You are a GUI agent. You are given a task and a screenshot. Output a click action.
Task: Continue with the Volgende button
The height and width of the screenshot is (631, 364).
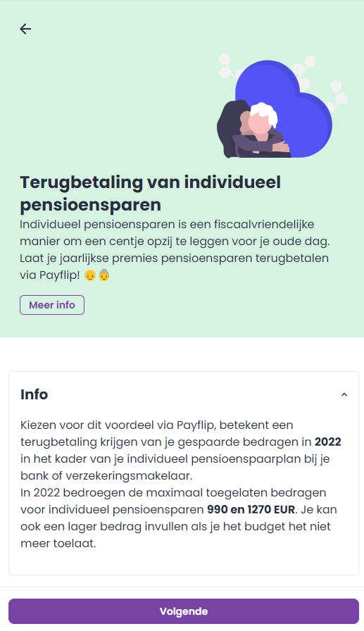pos(184,611)
